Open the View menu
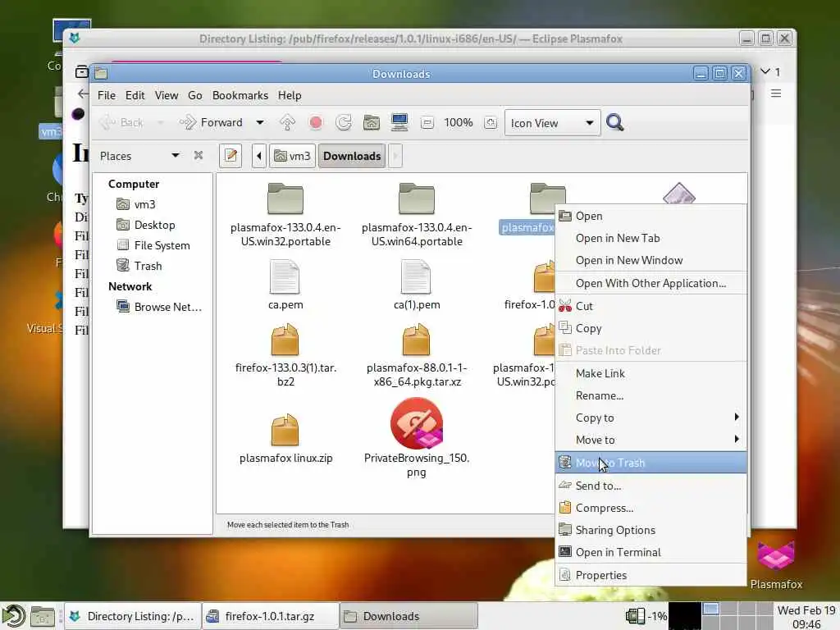 coord(167,95)
